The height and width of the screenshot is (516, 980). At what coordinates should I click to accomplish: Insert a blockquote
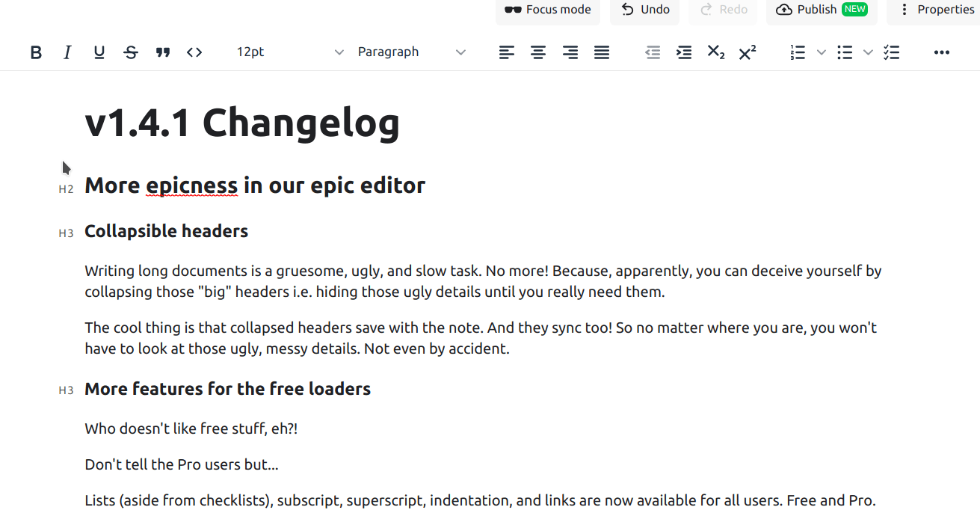pyautogui.click(x=163, y=52)
